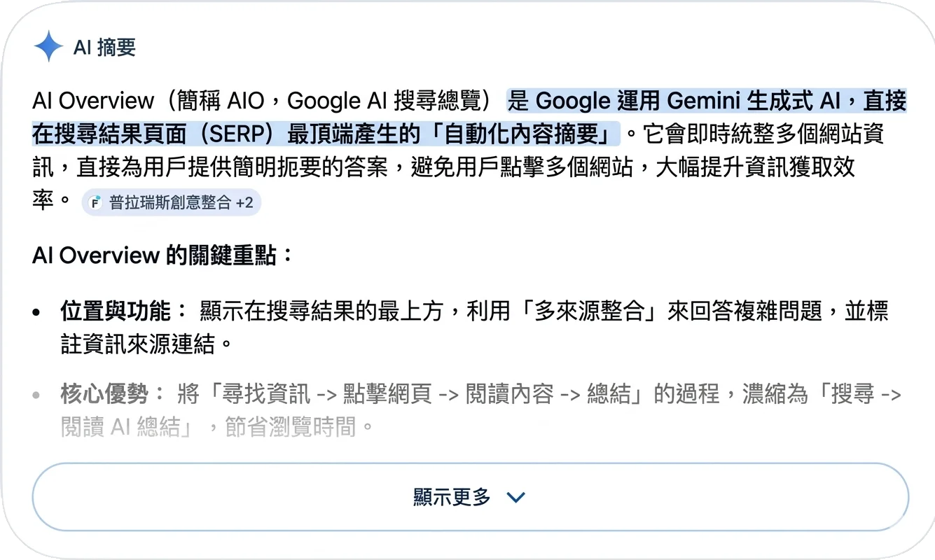Click the 註資訊來源連結 text line
935x560 pixels.
tap(146, 344)
